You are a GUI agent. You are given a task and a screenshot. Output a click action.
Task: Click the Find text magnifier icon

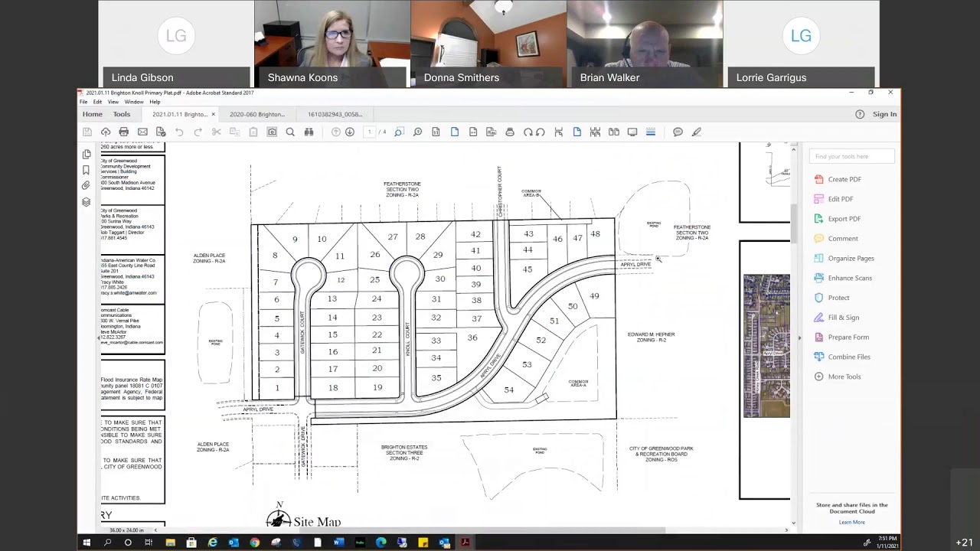pyautogui.click(x=290, y=132)
